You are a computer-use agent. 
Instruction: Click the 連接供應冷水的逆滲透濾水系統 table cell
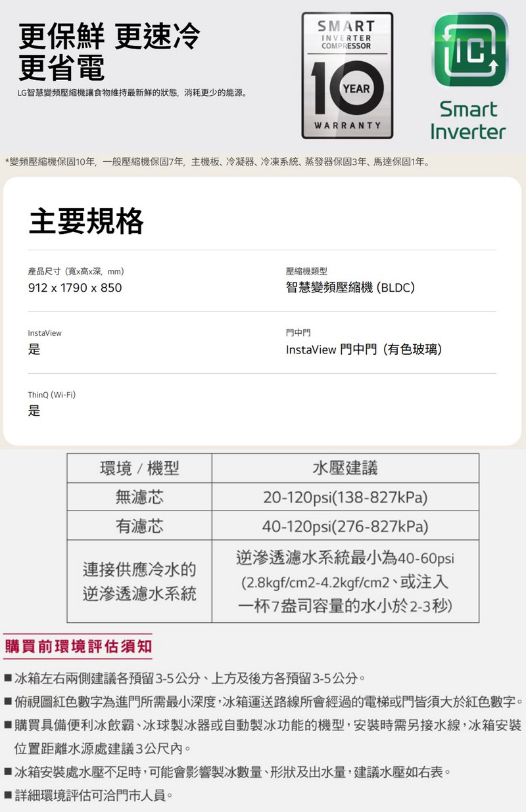(x=139, y=581)
